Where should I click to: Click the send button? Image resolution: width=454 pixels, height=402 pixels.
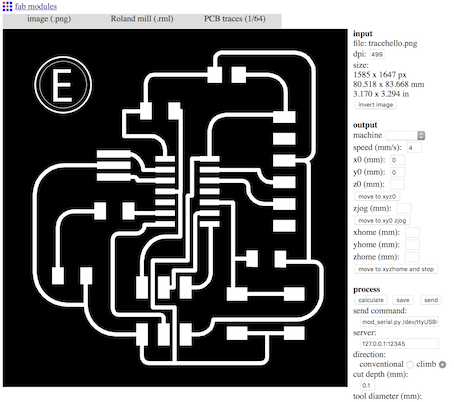(x=431, y=300)
